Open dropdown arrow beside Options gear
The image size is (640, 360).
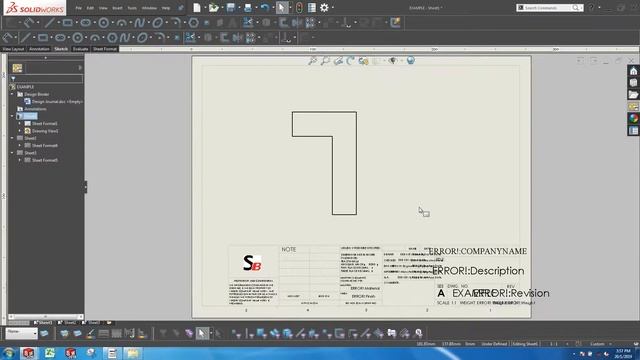(x=333, y=7)
